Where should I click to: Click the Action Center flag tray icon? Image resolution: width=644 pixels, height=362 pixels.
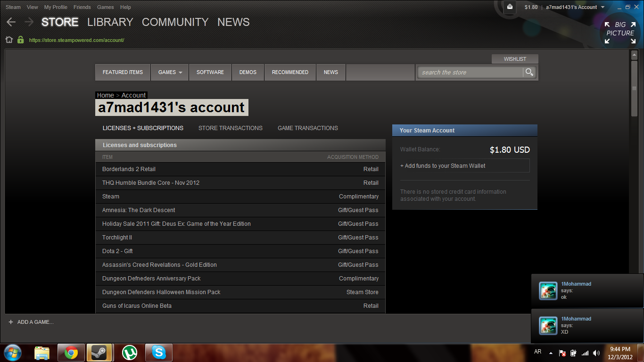(x=562, y=353)
